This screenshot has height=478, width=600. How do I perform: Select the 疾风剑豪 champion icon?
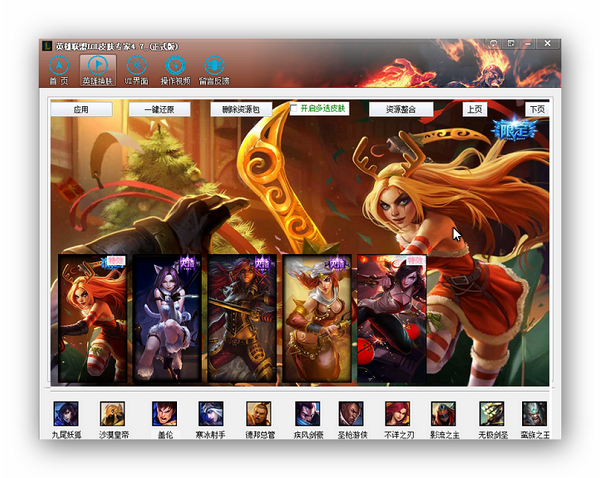pyautogui.click(x=308, y=414)
